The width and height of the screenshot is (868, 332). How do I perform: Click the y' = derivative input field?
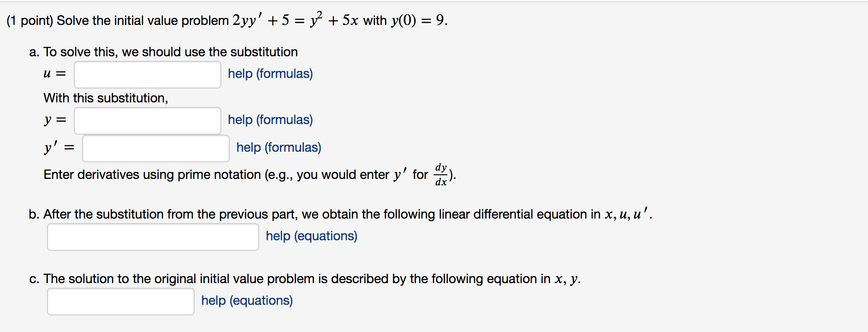coord(155,148)
